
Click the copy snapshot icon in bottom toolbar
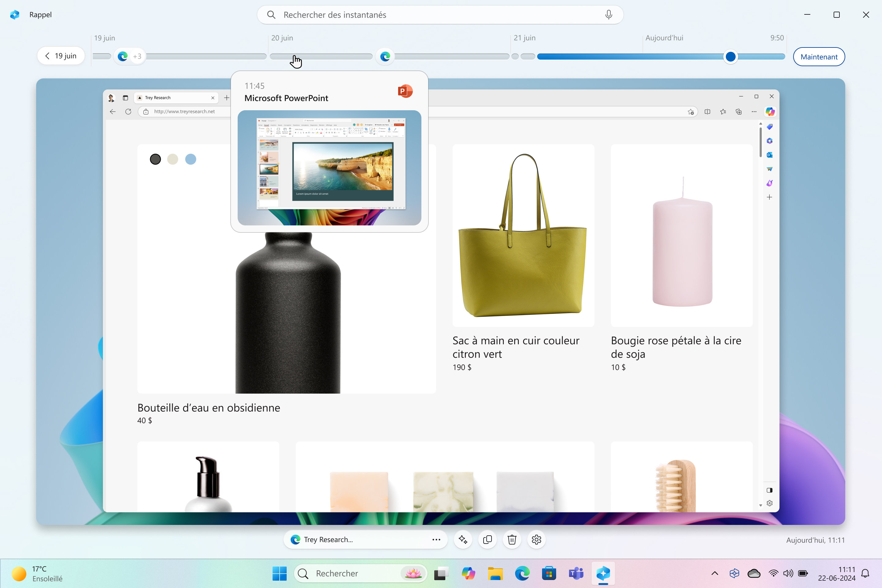[488, 539]
